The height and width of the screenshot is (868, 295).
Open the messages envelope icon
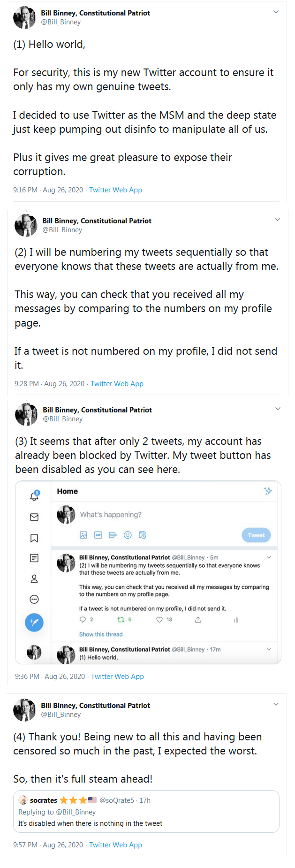[34, 517]
